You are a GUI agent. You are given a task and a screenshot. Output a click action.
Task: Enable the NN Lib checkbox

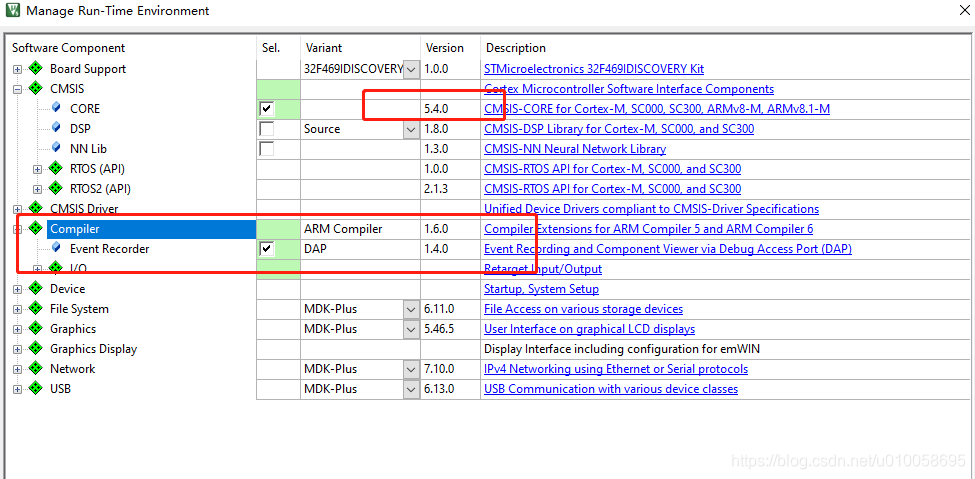coord(267,149)
